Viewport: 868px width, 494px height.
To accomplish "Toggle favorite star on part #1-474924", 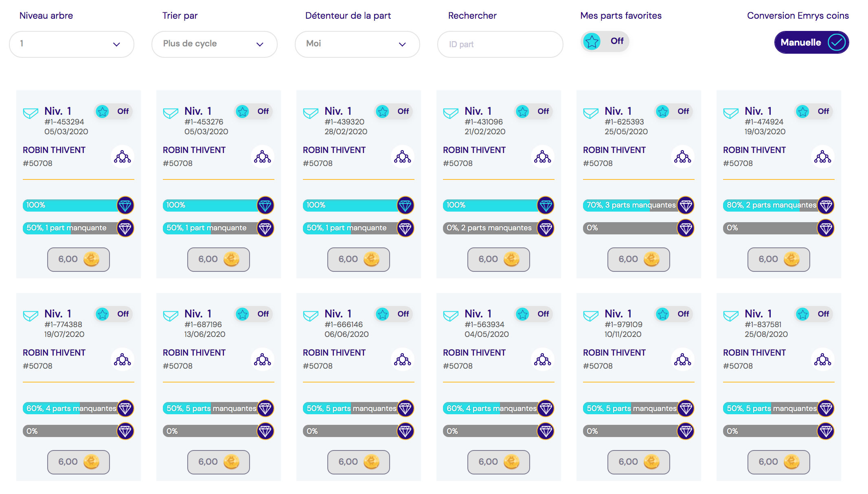I will click(813, 111).
